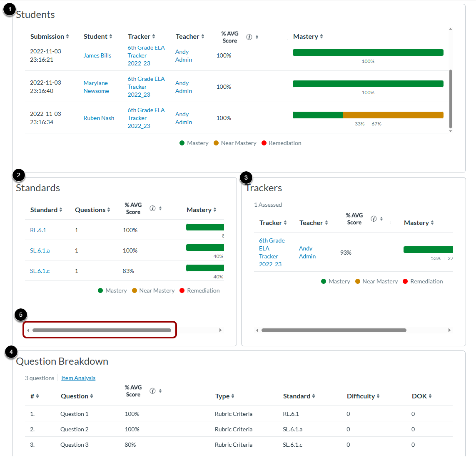The height and width of the screenshot is (458, 476).
Task: Open Andy Admin's teacher link for Maryiane Newsome
Action: [x=183, y=87]
